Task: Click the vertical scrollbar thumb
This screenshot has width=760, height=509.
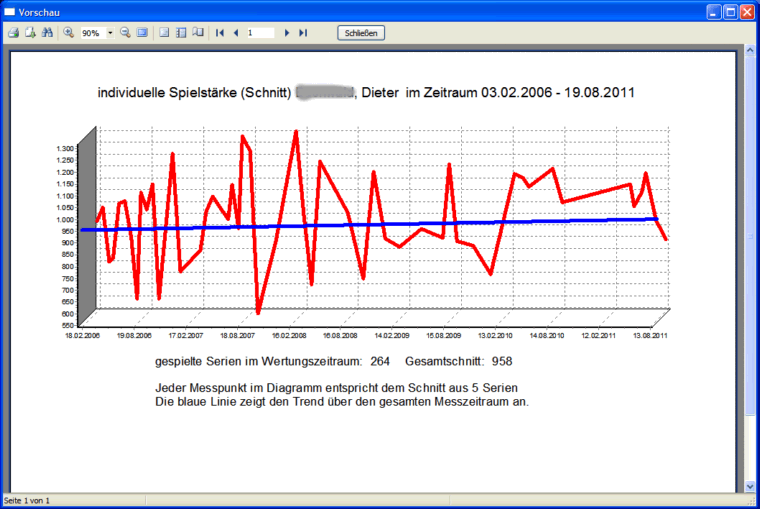Action: tap(750, 235)
